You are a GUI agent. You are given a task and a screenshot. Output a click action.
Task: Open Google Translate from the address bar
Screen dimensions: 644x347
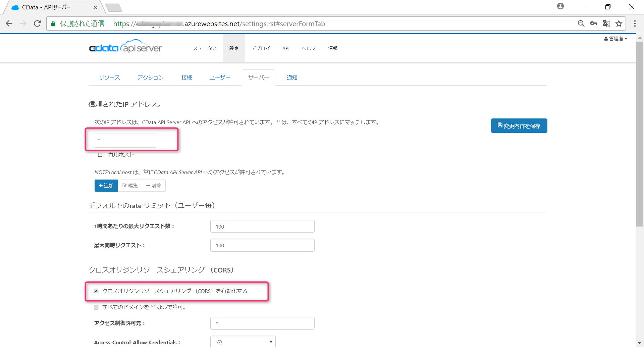(x=606, y=23)
